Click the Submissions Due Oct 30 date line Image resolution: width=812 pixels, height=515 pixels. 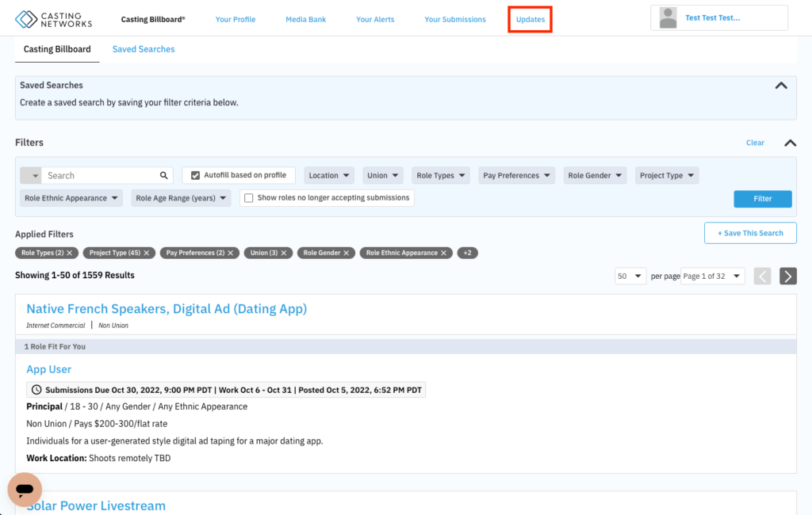tap(226, 390)
